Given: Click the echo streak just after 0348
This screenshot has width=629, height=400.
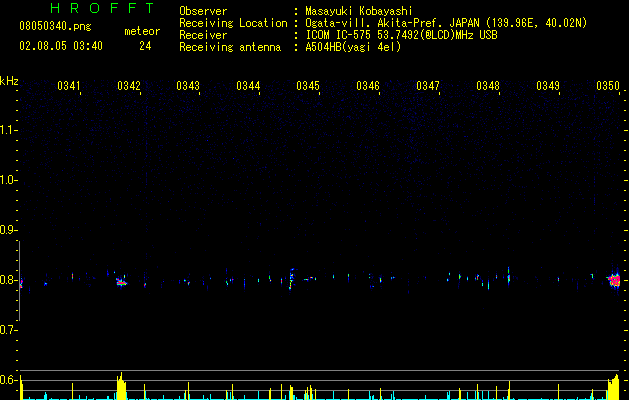Looking at the screenshot, I should [508, 276].
